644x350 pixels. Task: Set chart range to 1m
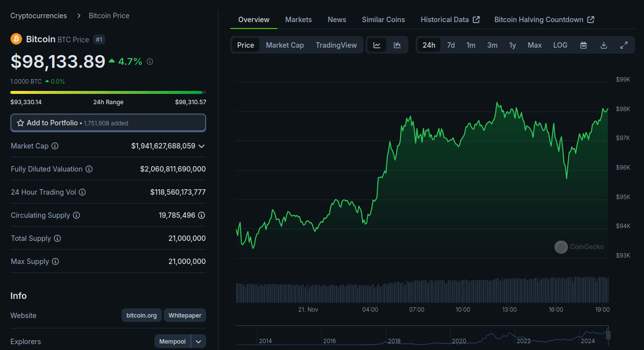[x=471, y=45]
